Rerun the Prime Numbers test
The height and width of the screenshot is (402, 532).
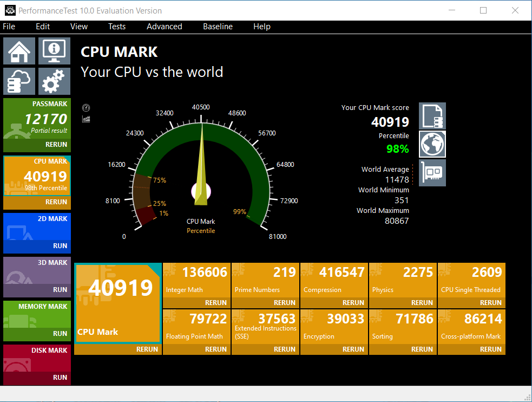(265, 302)
